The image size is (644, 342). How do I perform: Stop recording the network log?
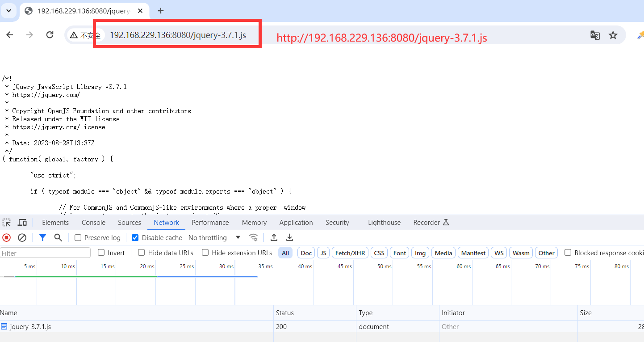pyautogui.click(x=6, y=238)
